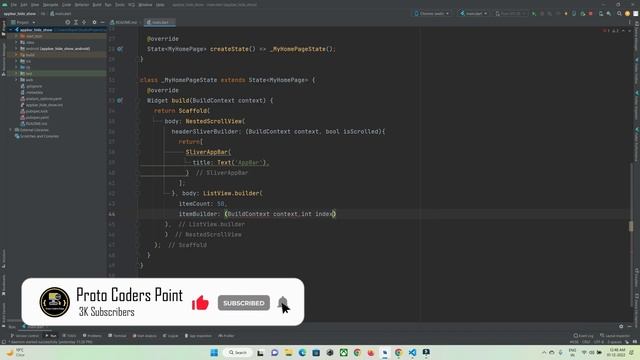This screenshot has width=640, height=360.
Task: Select Scratches and Consoles node
Action: 37,136
